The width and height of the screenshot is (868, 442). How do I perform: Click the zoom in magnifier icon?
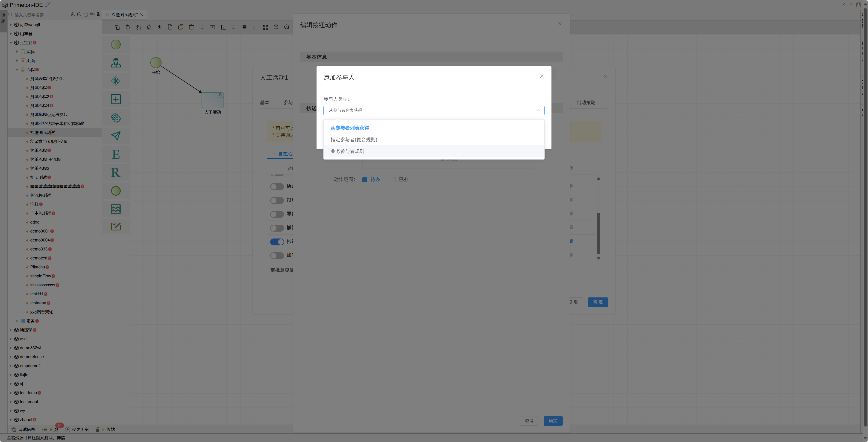pyautogui.click(x=276, y=27)
